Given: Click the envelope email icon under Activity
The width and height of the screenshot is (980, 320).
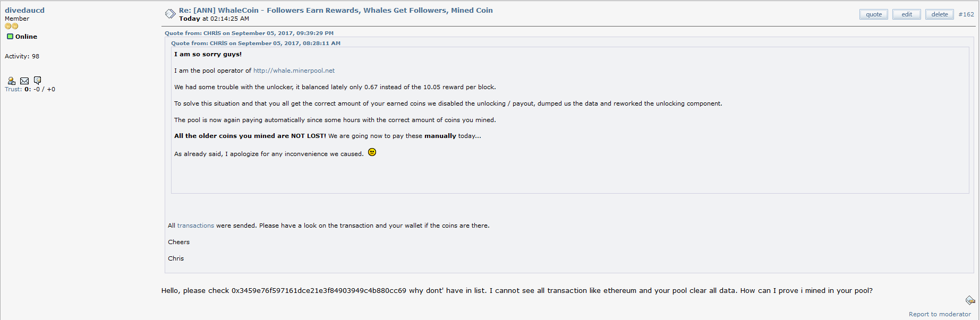Looking at the screenshot, I should coord(24,81).
